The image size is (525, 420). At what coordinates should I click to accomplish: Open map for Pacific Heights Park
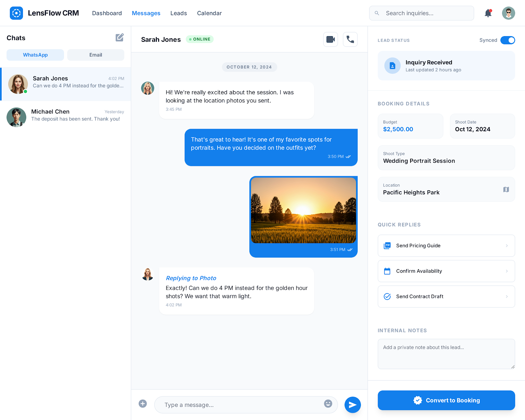(x=506, y=189)
